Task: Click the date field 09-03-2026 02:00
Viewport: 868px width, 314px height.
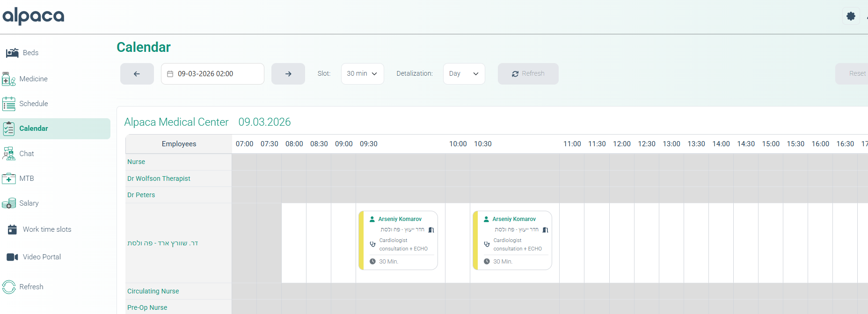Action: pos(212,74)
